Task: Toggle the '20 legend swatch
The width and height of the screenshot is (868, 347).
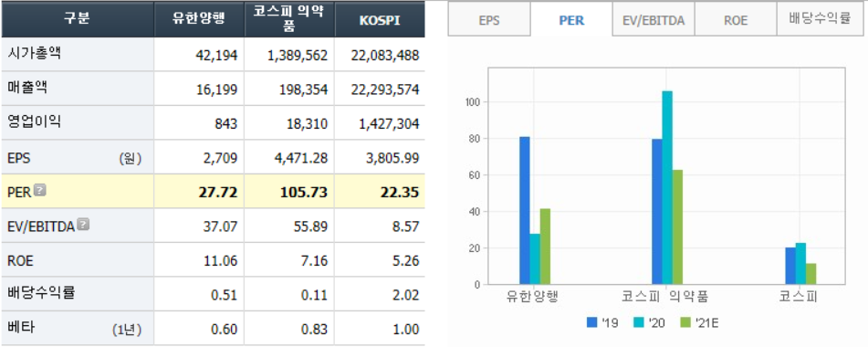Action: (x=639, y=322)
